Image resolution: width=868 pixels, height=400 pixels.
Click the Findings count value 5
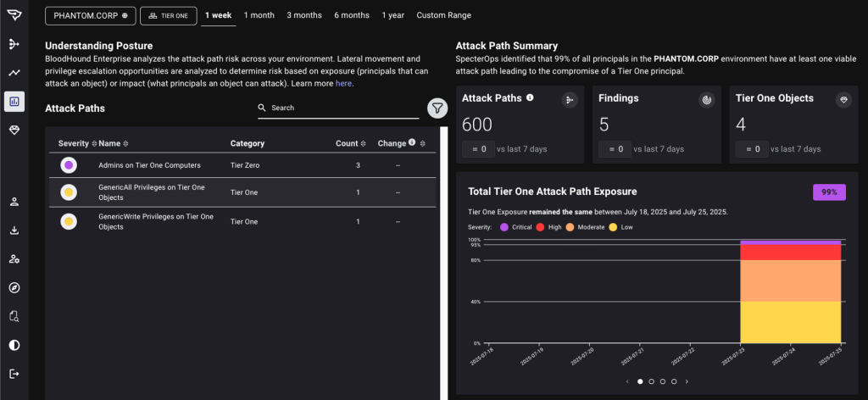tap(604, 125)
